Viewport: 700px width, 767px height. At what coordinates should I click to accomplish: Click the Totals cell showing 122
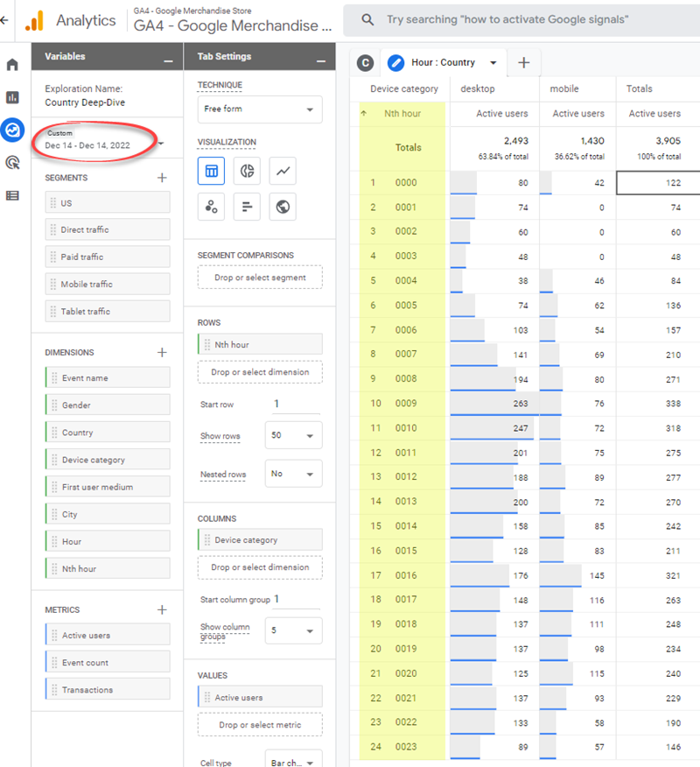pos(658,182)
